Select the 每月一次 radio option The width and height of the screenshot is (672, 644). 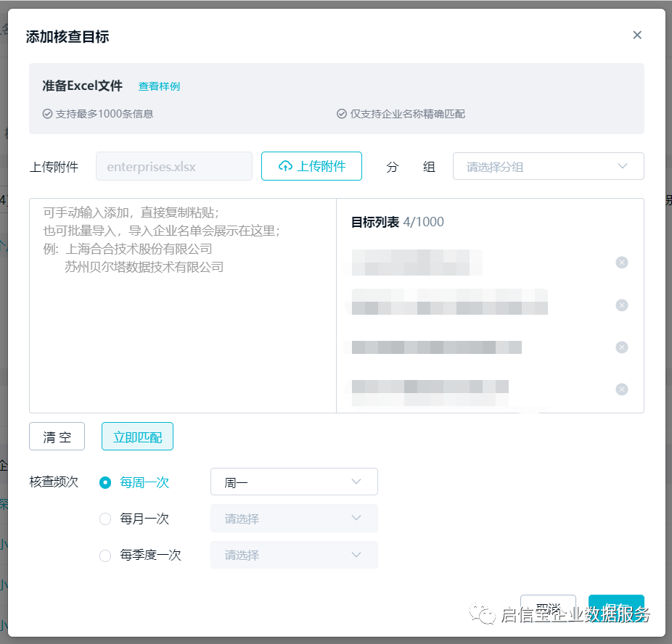tap(105, 519)
